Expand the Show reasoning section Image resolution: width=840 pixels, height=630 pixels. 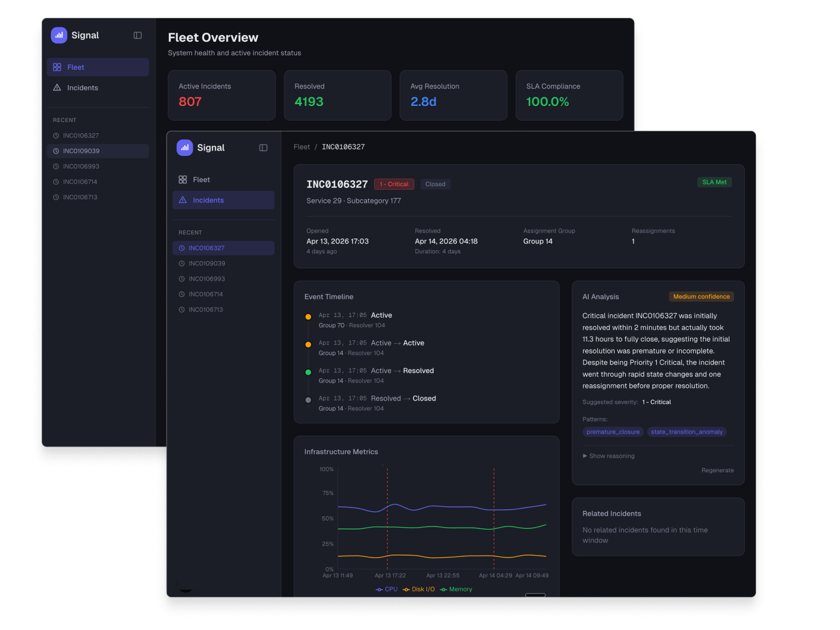(609, 456)
